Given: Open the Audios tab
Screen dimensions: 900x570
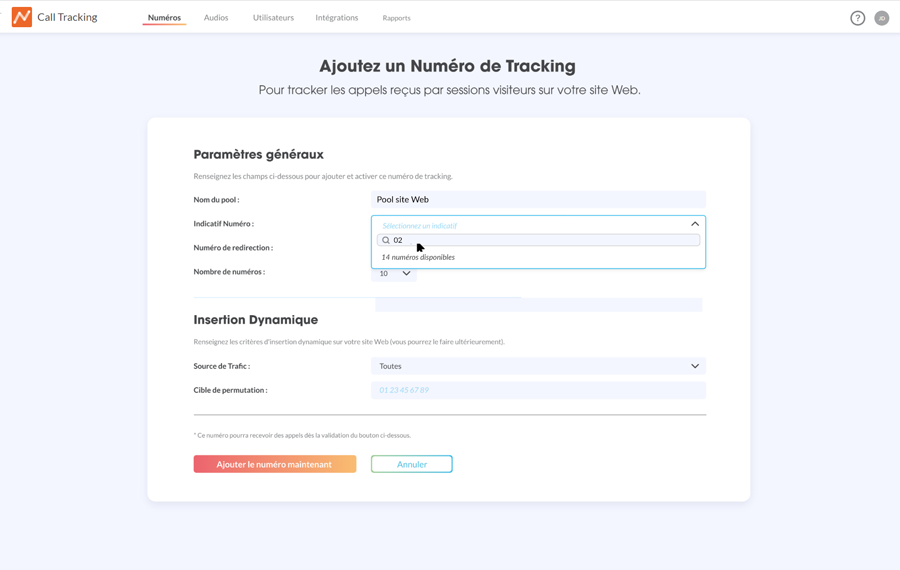Looking at the screenshot, I should click(x=216, y=18).
